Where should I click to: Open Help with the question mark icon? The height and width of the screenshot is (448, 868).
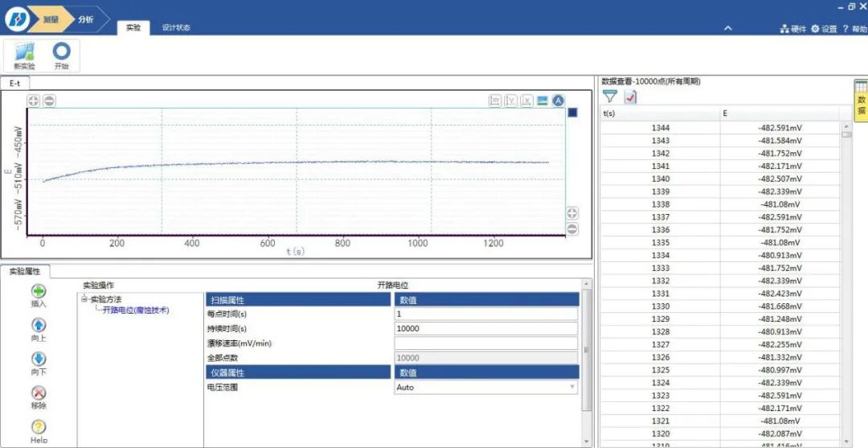pyautogui.click(x=39, y=427)
